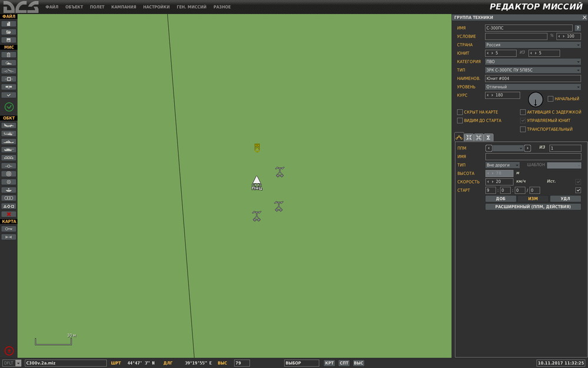Click the help question mark next to name
This screenshot has height=368, width=588.
click(578, 28)
